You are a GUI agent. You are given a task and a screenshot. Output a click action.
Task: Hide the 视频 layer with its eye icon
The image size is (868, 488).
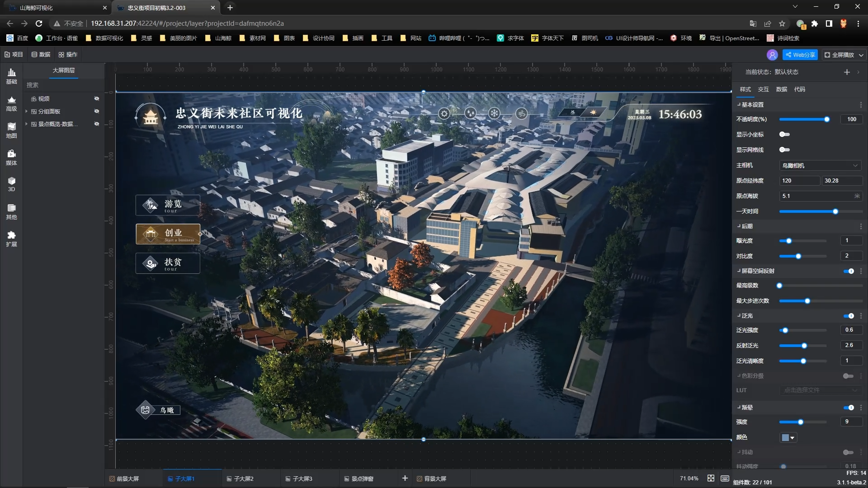pos(96,99)
